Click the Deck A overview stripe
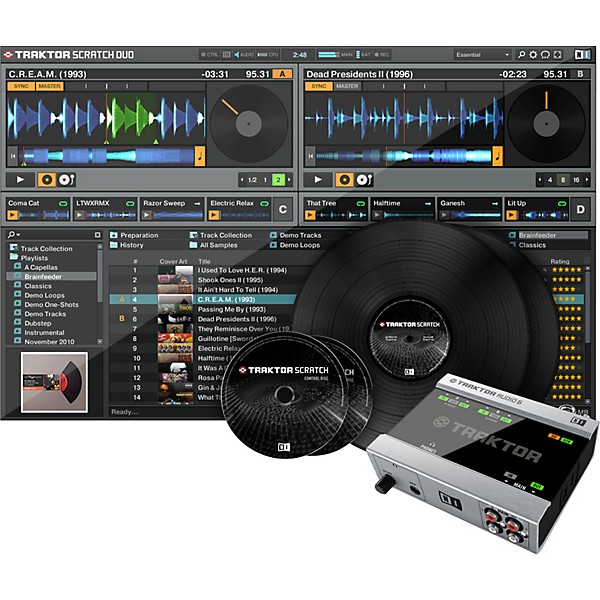 click(x=106, y=156)
